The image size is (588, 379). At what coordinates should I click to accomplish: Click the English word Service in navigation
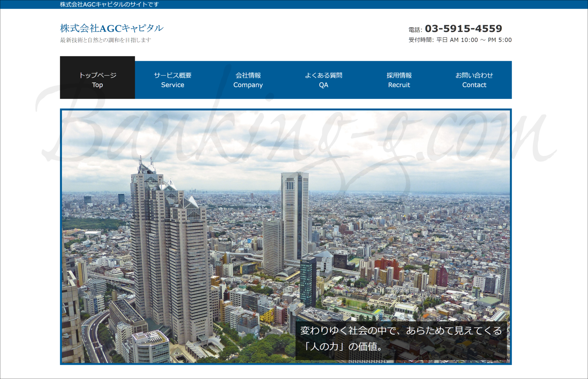point(172,85)
